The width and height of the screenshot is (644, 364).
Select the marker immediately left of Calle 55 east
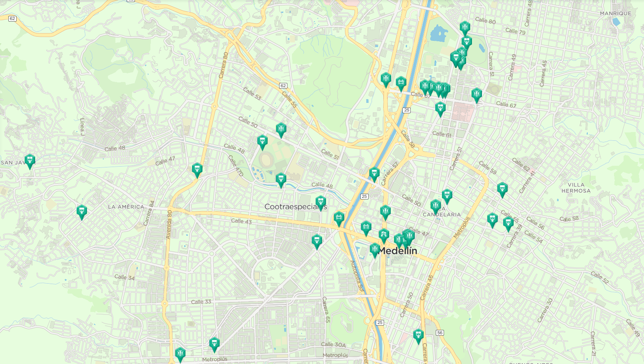tap(492, 220)
